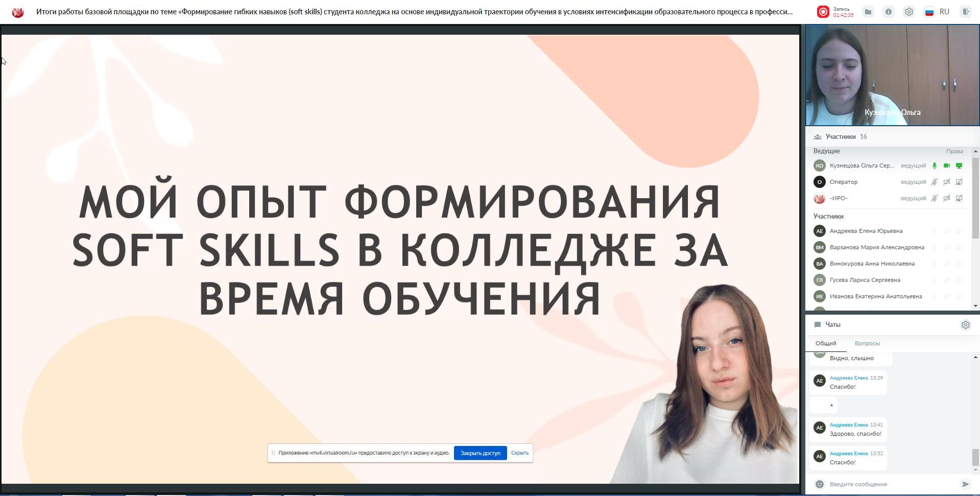The height and width of the screenshot is (496, 980).
Task: Click the -ИРО- name in presenters list
Action: point(839,198)
